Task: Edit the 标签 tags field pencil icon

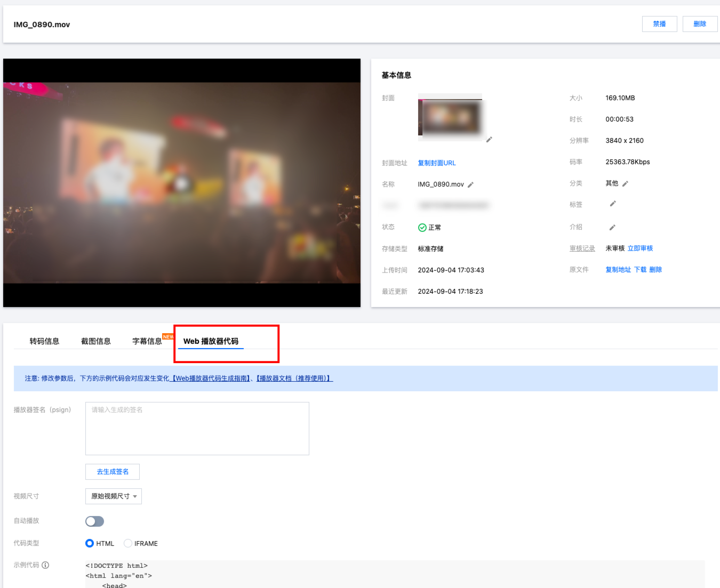Action: [613, 204]
